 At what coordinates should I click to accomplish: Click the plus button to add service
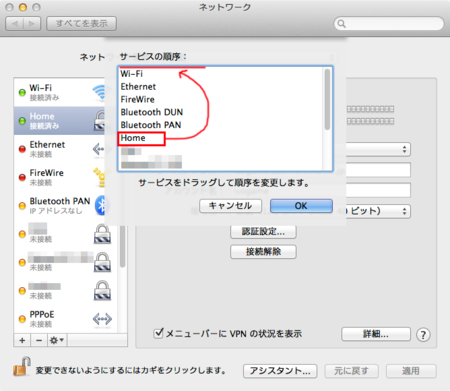[22, 340]
